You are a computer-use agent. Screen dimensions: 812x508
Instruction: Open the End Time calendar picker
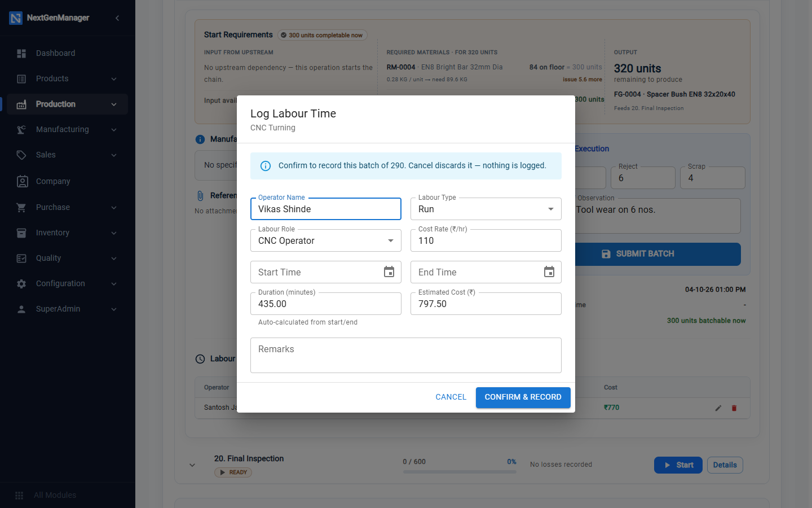point(549,272)
